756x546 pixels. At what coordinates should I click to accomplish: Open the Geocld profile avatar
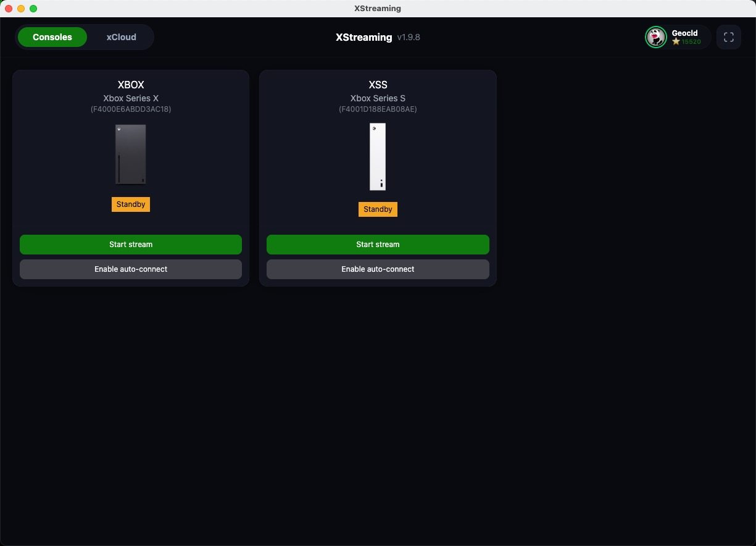(655, 37)
